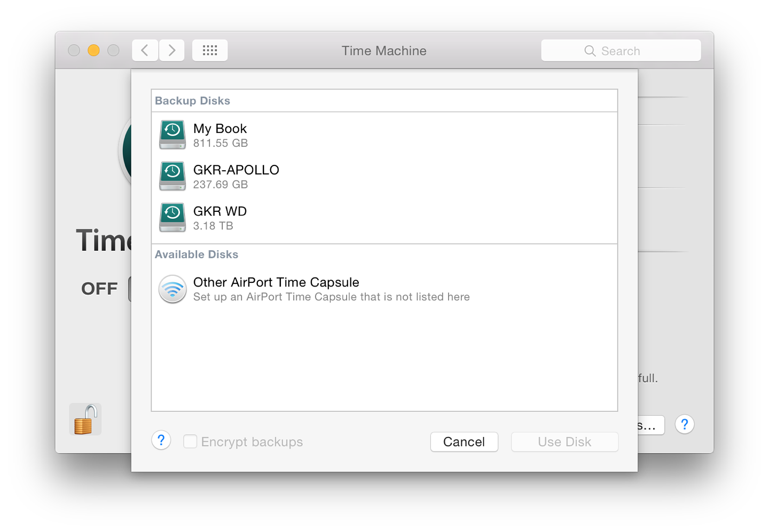Select the "My Book" disk name
Viewport: 769px width, 532px height.
click(220, 129)
